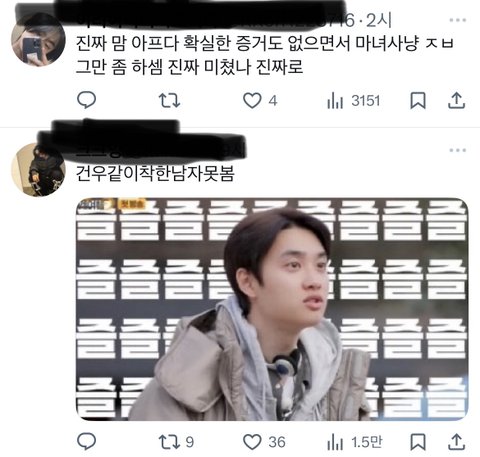Share the second tweet

pyautogui.click(x=456, y=442)
